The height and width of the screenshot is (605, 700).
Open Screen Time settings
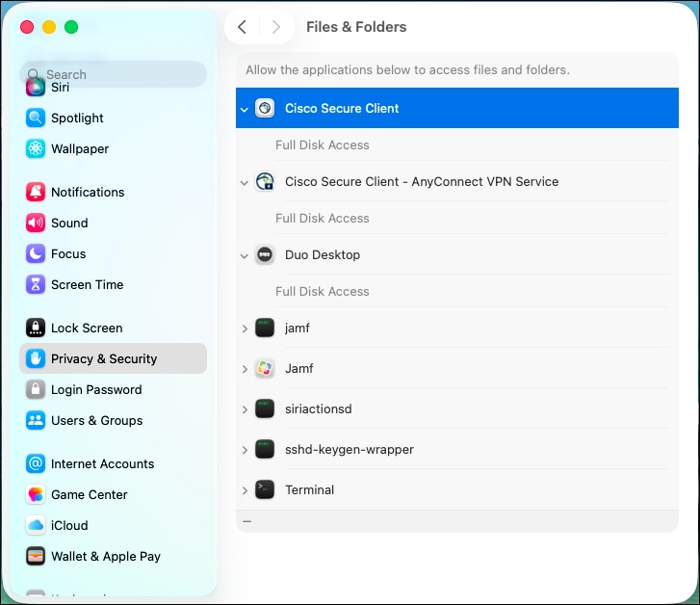point(113,284)
